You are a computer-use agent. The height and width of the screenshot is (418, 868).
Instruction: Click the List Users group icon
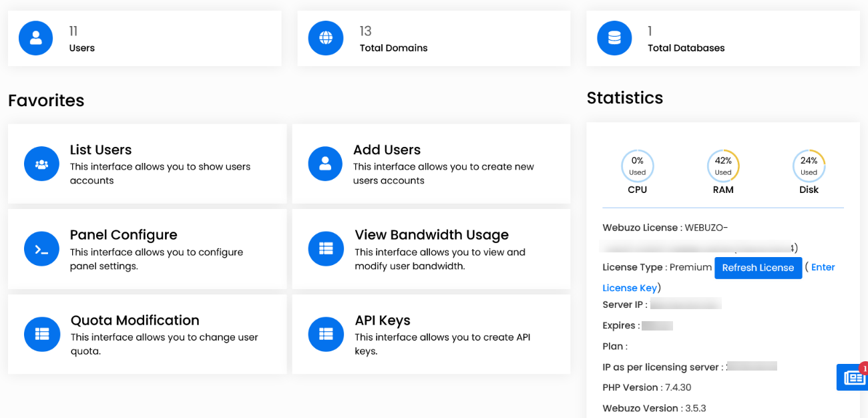tap(41, 164)
